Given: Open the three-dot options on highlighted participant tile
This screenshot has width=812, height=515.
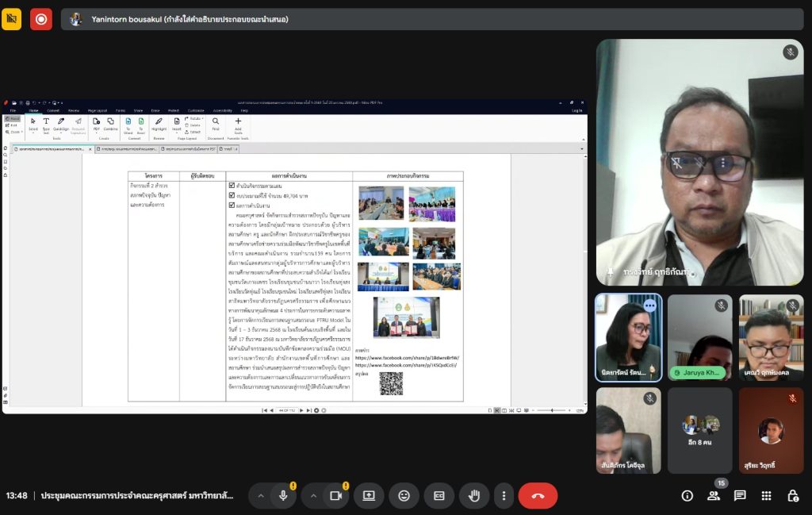Looking at the screenshot, I should point(650,306).
